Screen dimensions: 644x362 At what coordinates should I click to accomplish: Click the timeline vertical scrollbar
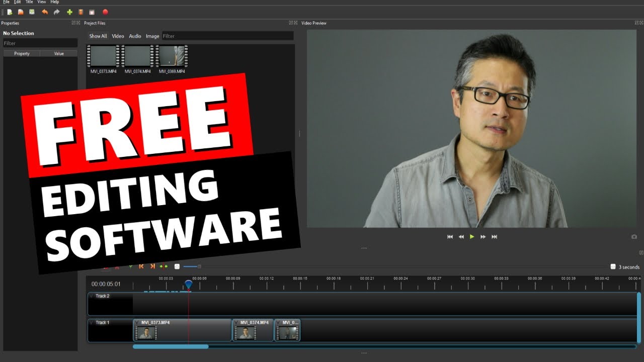tap(639, 317)
